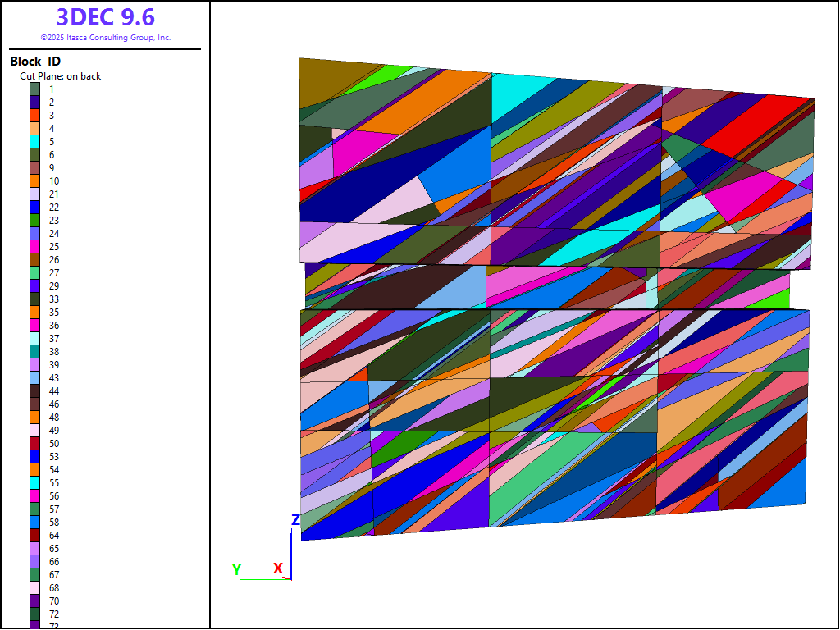This screenshot has height=630, width=840.
Task: Click the blue swatch for block 22
Action: point(35,208)
